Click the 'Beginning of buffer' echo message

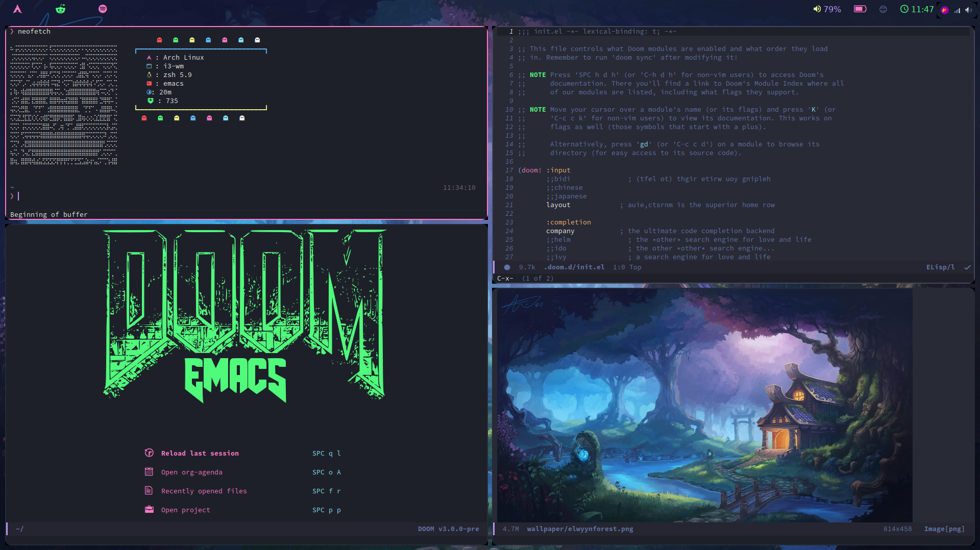coord(48,215)
